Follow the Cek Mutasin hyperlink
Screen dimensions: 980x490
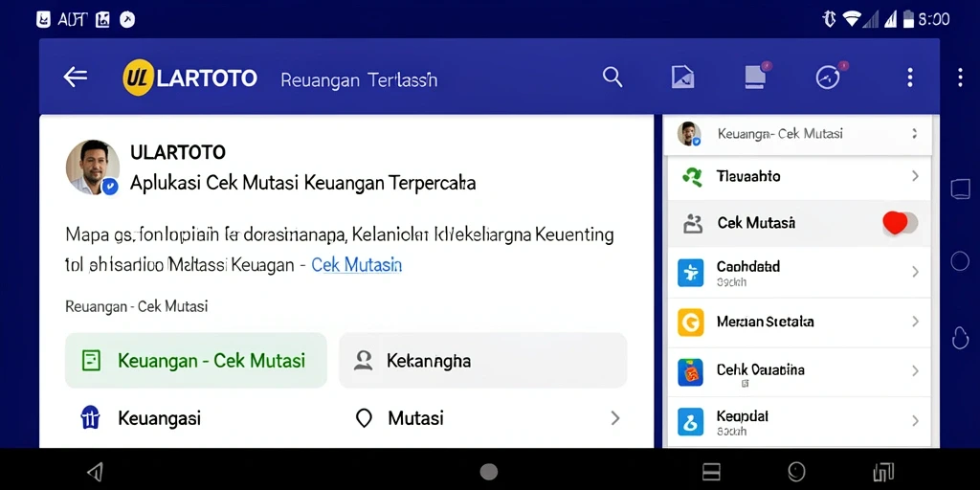tap(356, 265)
